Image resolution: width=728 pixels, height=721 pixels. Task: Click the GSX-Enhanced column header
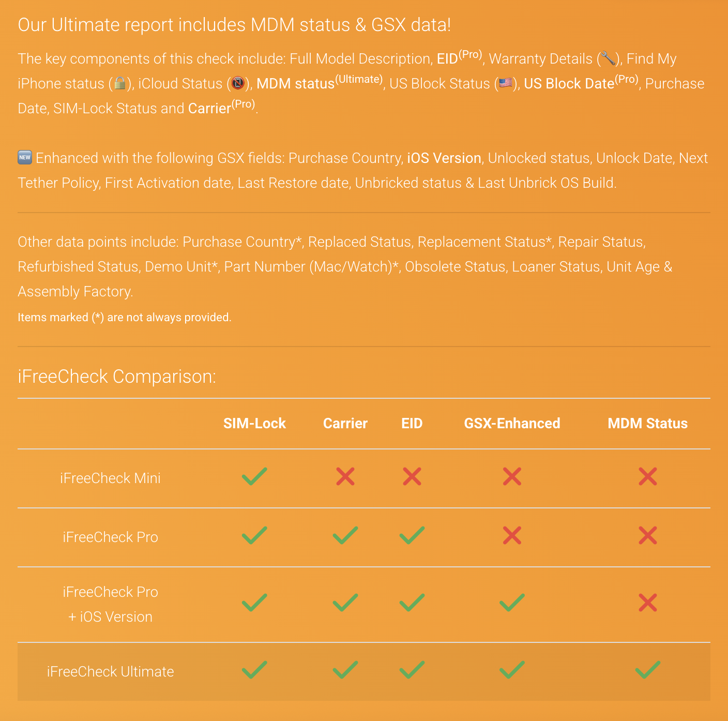point(512,423)
